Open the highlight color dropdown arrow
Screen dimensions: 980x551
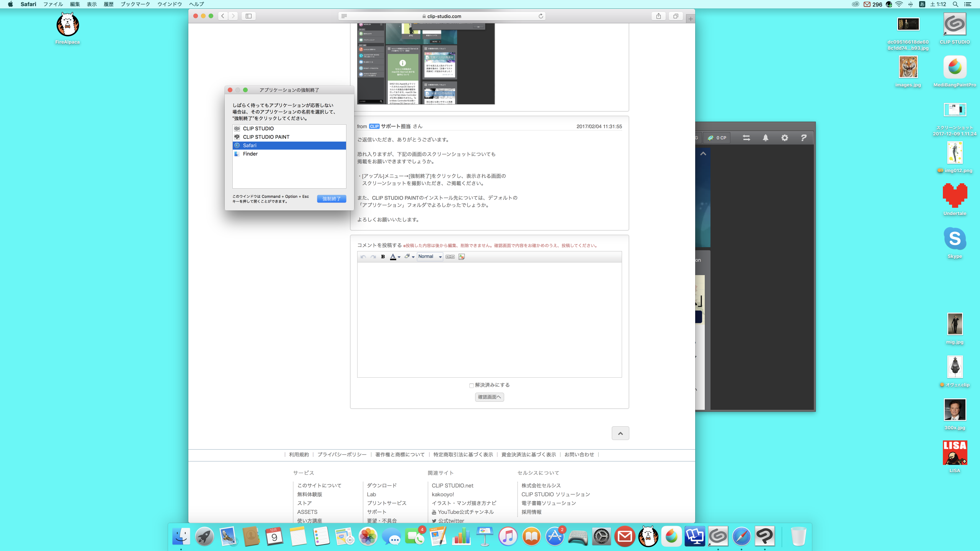tap(413, 257)
